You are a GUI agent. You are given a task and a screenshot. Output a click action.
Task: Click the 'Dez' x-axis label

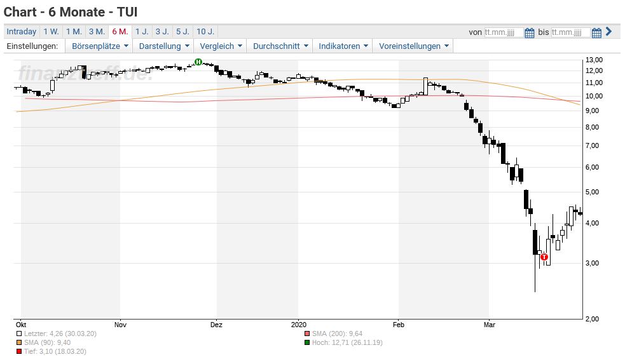coord(216,325)
